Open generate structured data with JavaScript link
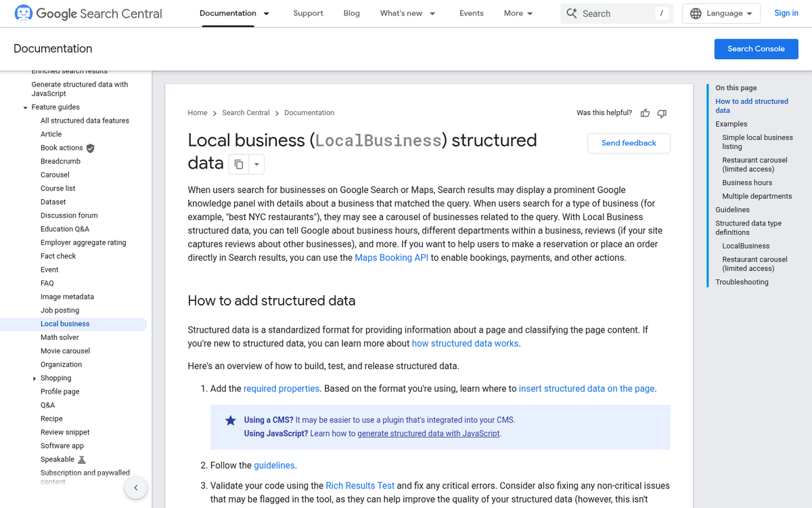This screenshot has width=812, height=508. pos(429,433)
